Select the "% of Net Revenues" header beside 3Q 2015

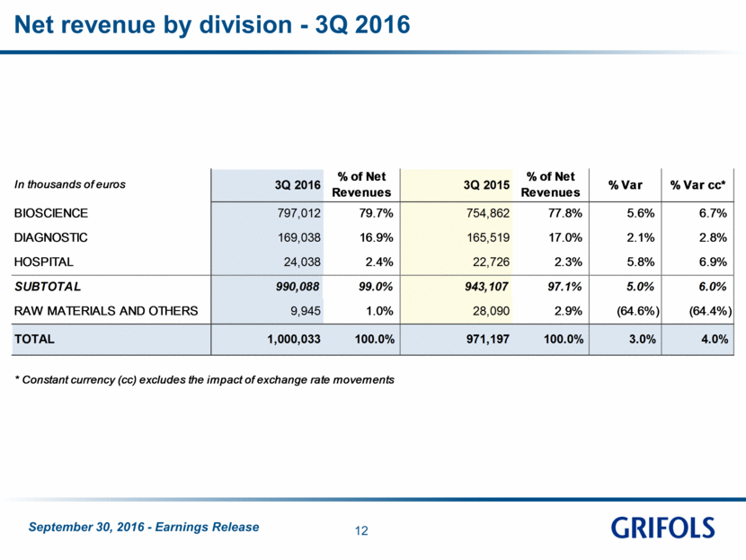pyautogui.click(x=550, y=184)
